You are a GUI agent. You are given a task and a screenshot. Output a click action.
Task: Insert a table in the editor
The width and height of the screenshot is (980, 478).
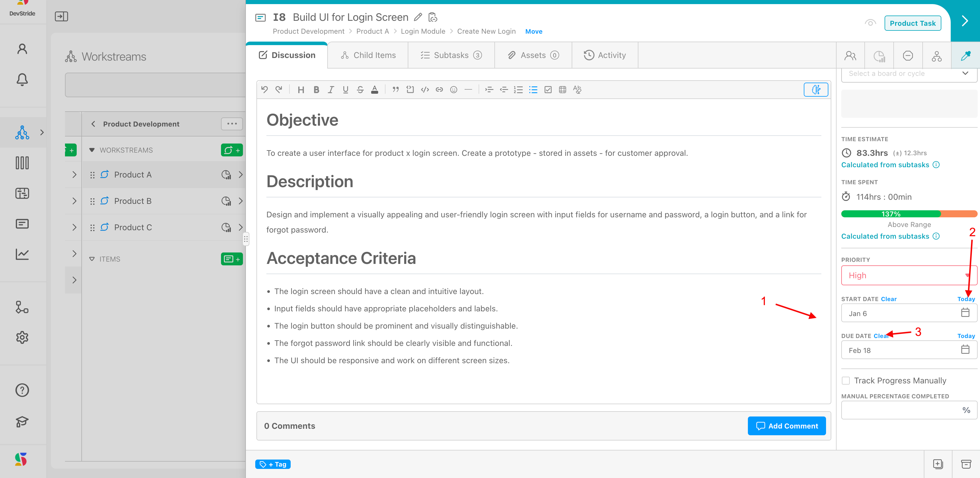point(562,90)
